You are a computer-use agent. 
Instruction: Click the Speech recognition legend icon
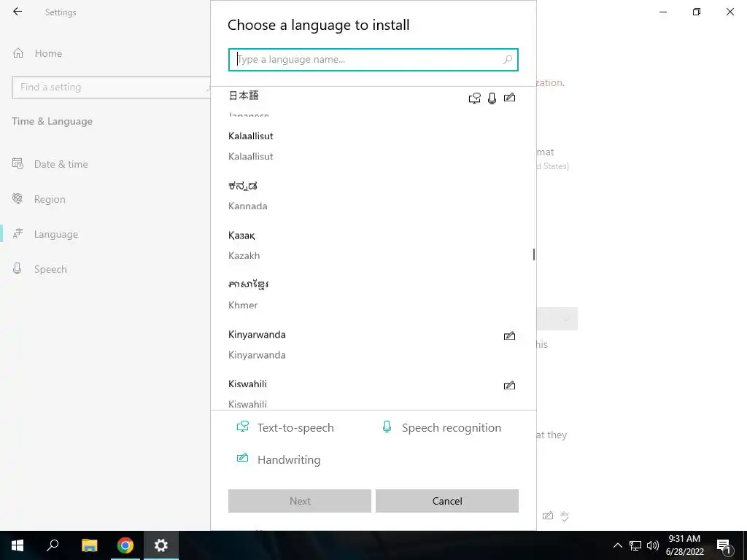(387, 427)
